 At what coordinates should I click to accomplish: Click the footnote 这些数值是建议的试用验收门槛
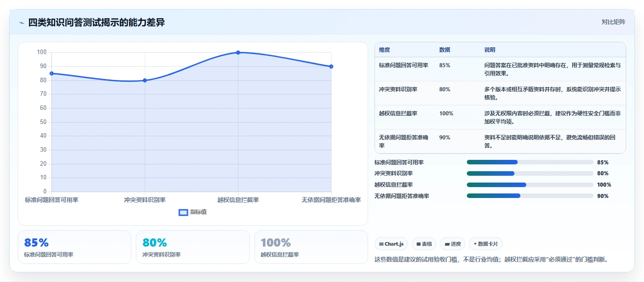click(491, 259)
